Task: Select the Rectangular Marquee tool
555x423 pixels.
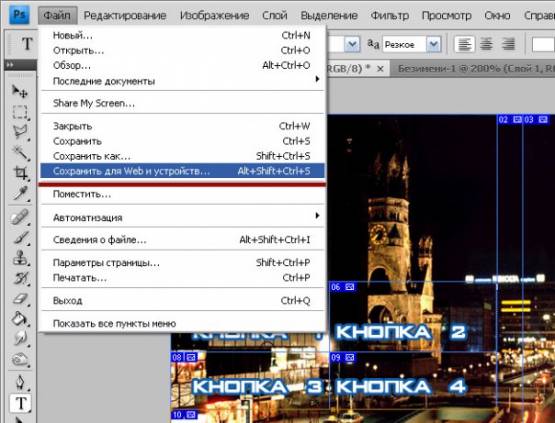Action: point(20,112)
